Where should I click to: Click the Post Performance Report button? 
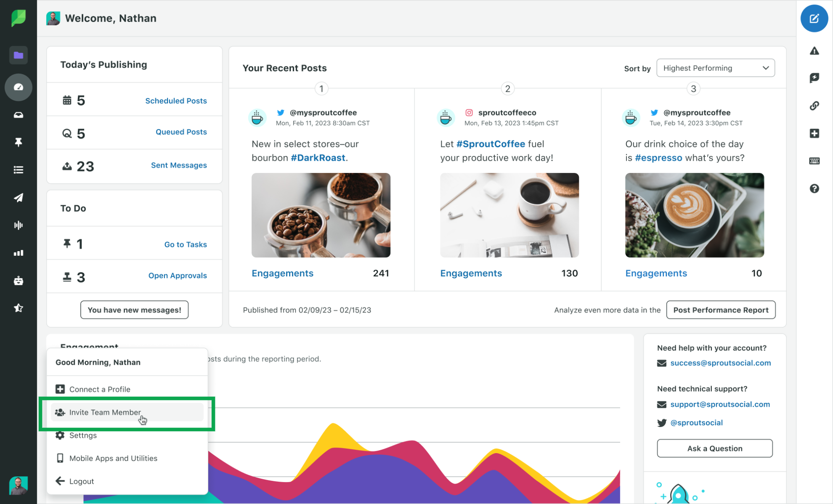click(721, 310)
